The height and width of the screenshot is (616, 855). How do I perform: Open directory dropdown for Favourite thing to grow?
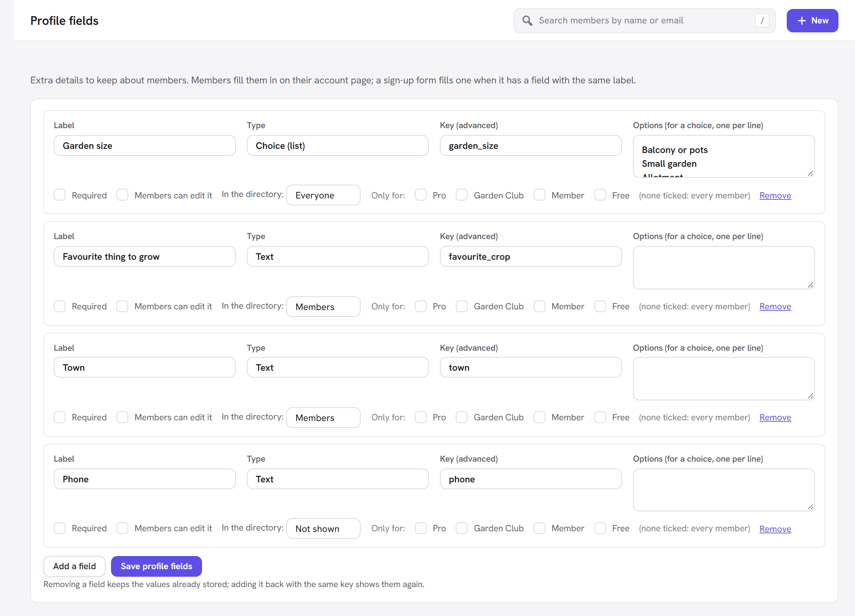(x=323, y=306)
